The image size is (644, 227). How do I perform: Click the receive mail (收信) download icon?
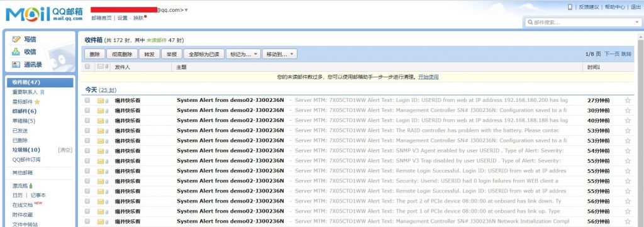16,52
